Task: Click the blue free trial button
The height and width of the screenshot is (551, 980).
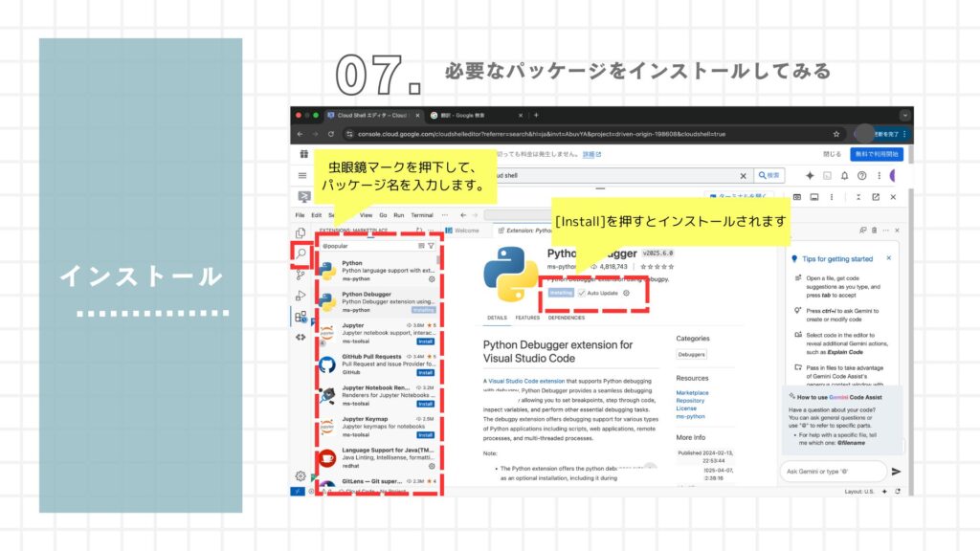Action: pos(877,154)
